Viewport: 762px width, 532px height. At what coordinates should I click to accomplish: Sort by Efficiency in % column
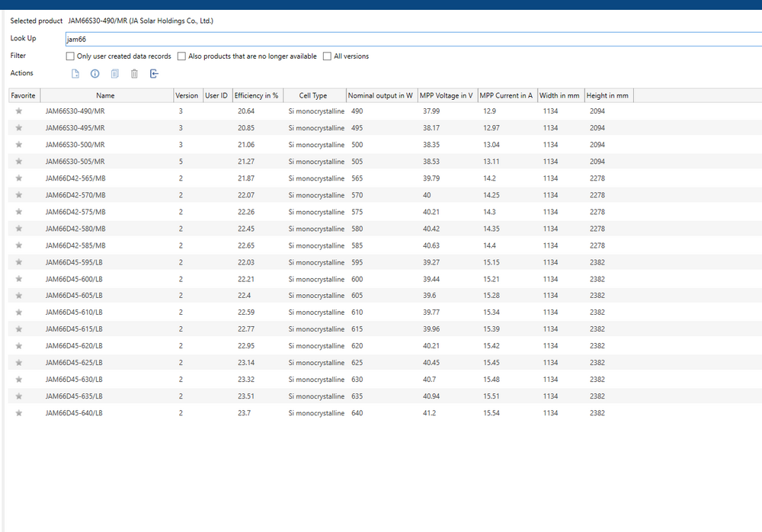[x=256, y=96]
